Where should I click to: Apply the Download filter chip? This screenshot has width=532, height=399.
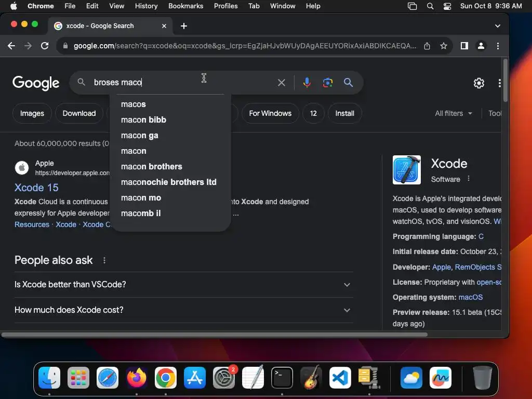point(79,113)
